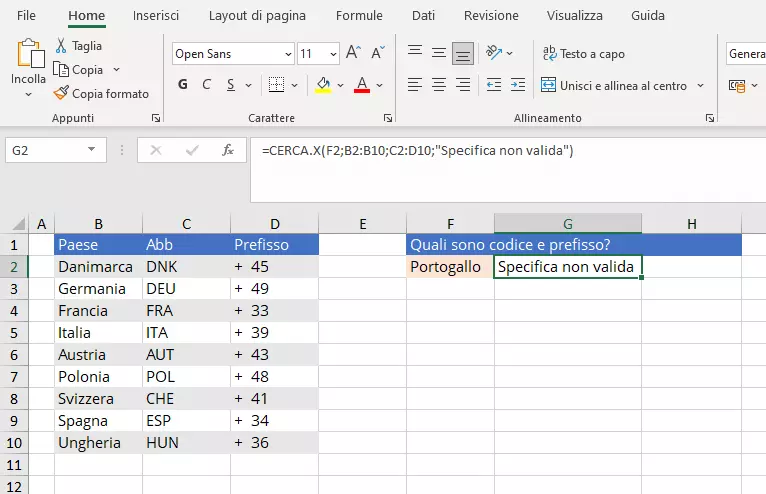Select the column G header

pyautogui.click(x=568, y=224)
